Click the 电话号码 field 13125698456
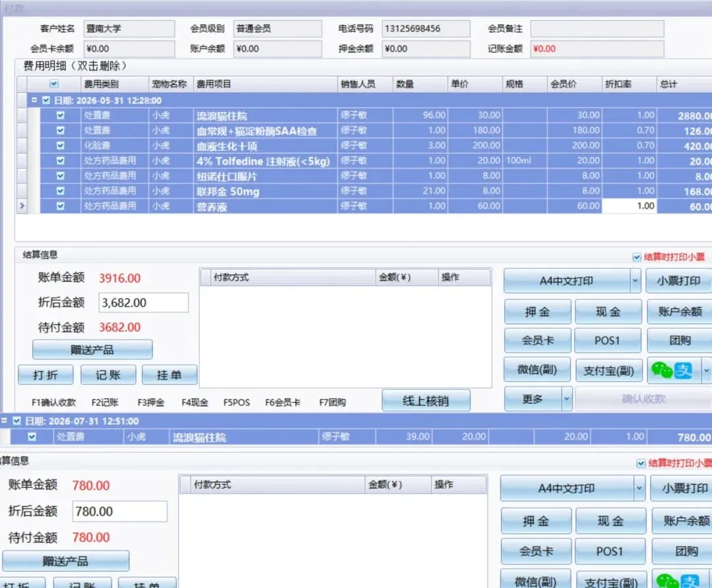 point(426,28)
